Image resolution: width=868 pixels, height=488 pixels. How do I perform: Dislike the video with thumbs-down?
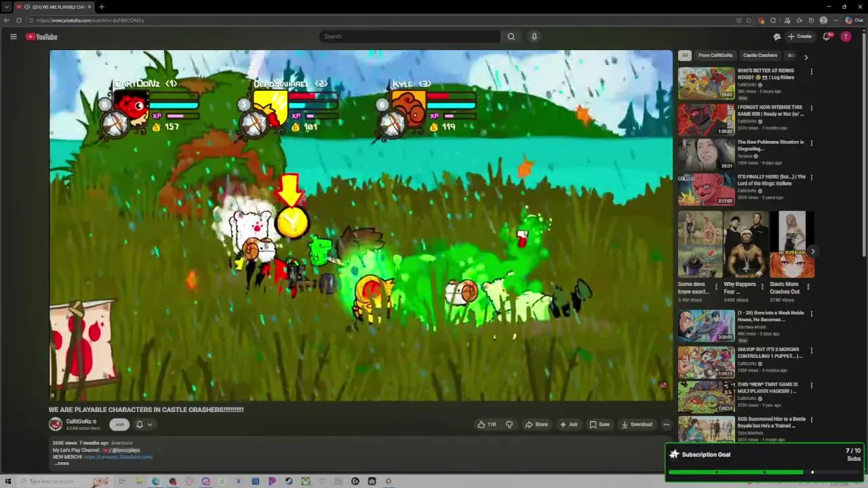click(509, 424)
